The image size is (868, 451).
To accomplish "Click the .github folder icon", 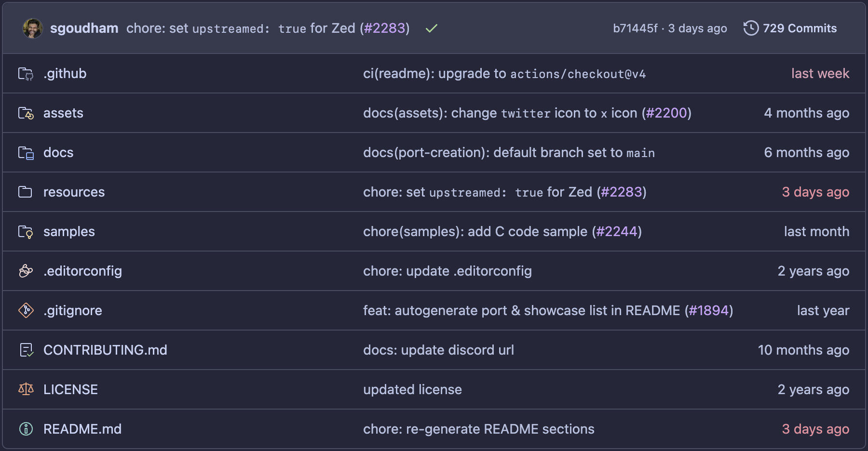I will click(x=26, y=74).
